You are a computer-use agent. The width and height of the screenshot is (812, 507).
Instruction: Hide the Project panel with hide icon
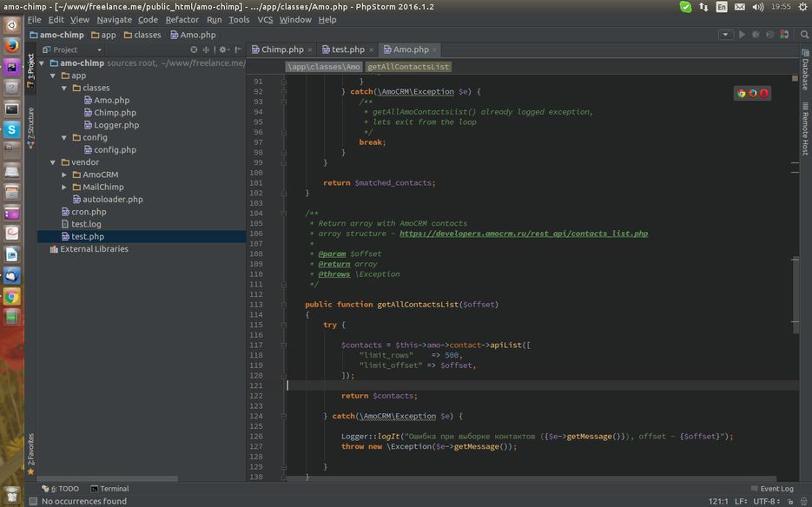237,49
